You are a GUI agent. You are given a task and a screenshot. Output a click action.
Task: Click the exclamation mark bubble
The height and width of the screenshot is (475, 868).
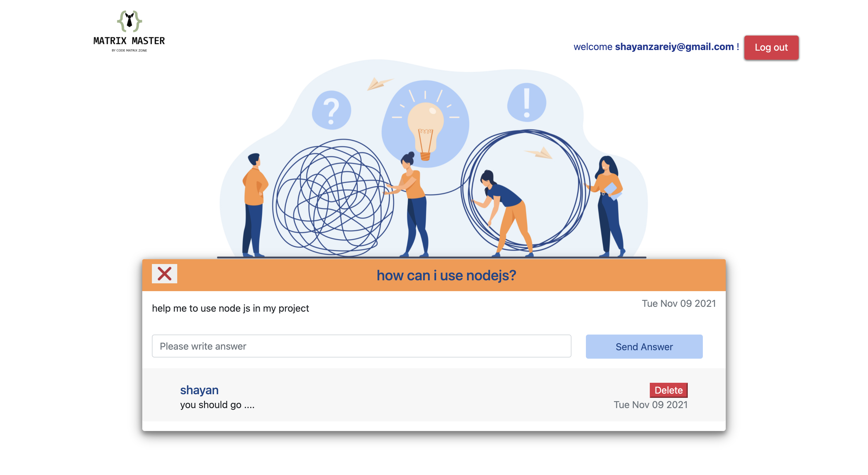[527, 102]
